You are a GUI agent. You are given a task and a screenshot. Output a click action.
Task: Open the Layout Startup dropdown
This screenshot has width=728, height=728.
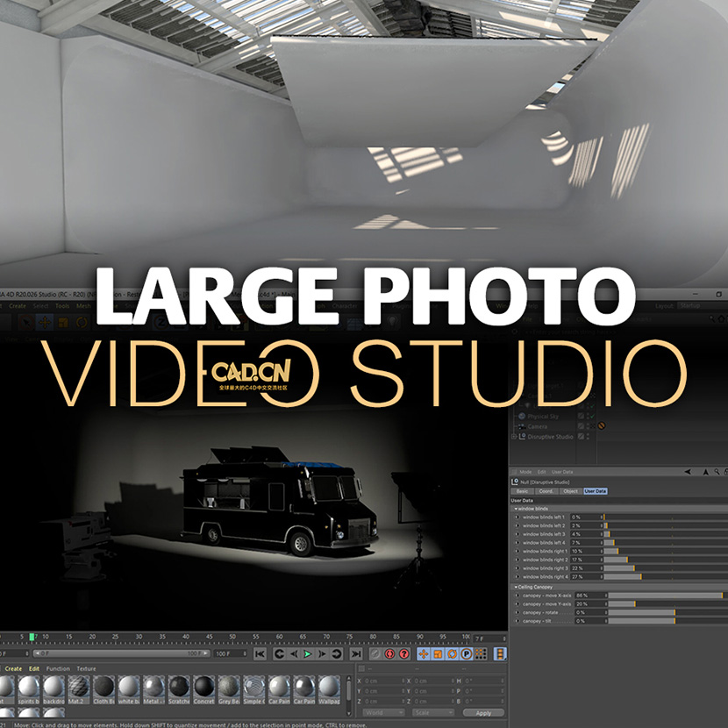702,305
